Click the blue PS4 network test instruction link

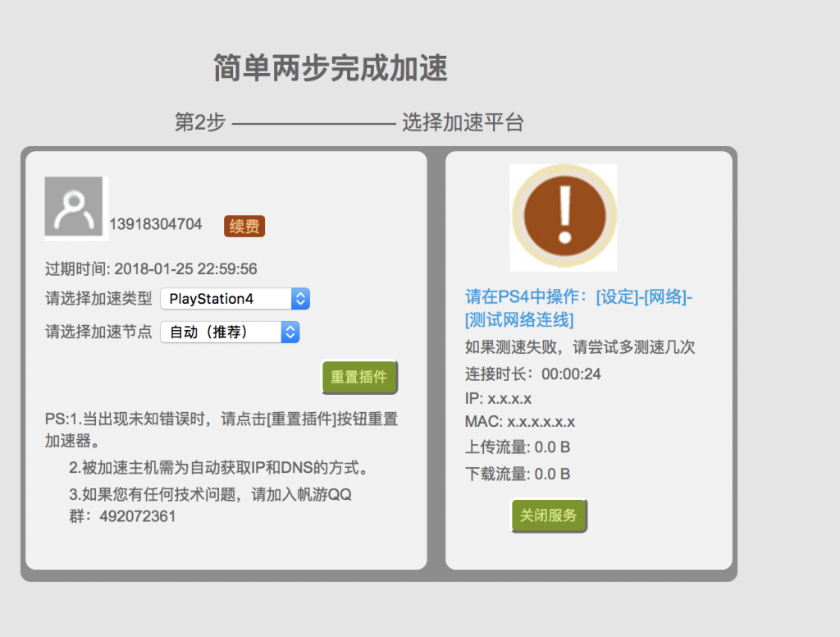(x=578, y=308)
